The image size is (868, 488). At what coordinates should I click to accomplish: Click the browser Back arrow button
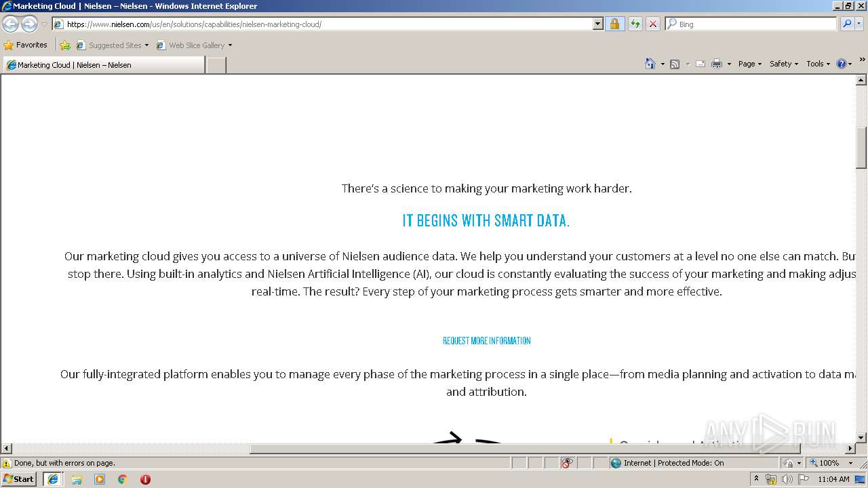11,24
